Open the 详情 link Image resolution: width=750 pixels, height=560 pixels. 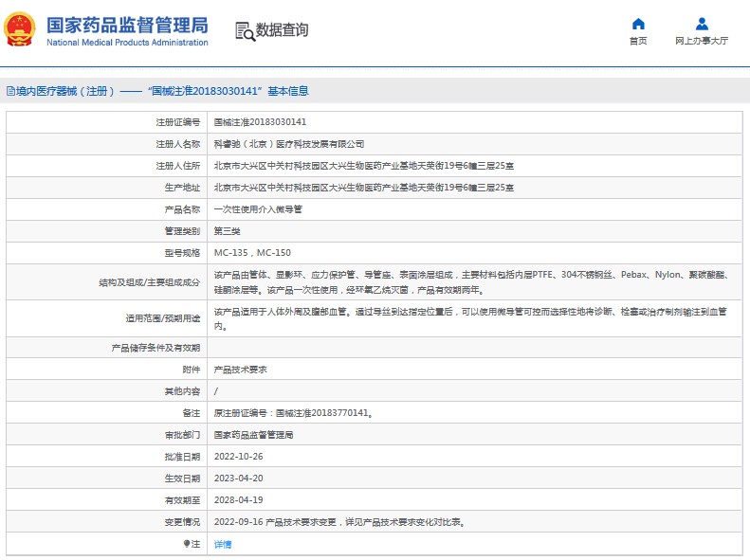click(x=223, y=544)
